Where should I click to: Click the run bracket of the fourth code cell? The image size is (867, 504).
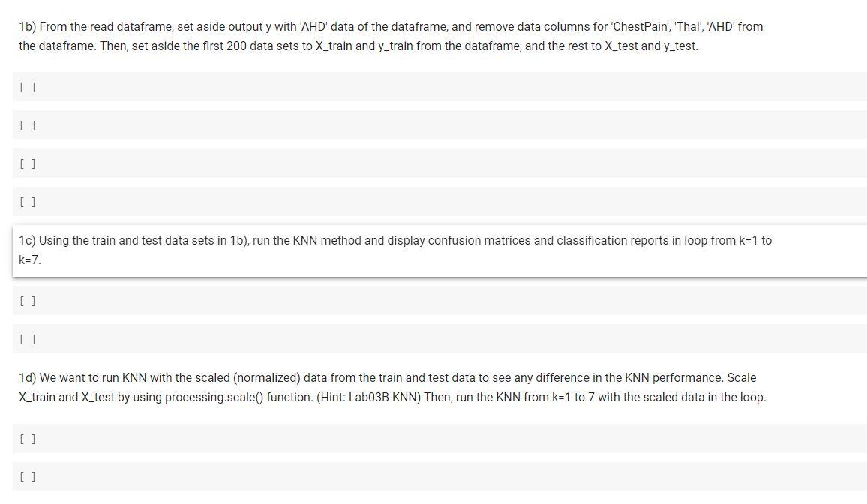point(27,202)
